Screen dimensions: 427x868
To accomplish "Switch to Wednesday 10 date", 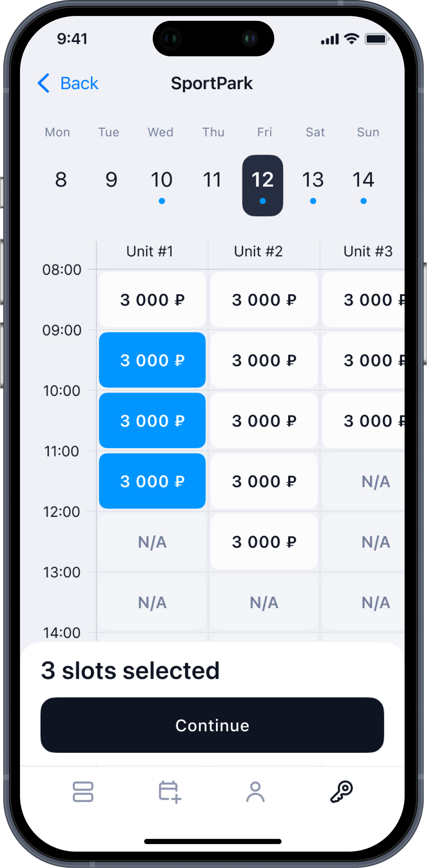I will click(x=162, y=185).
